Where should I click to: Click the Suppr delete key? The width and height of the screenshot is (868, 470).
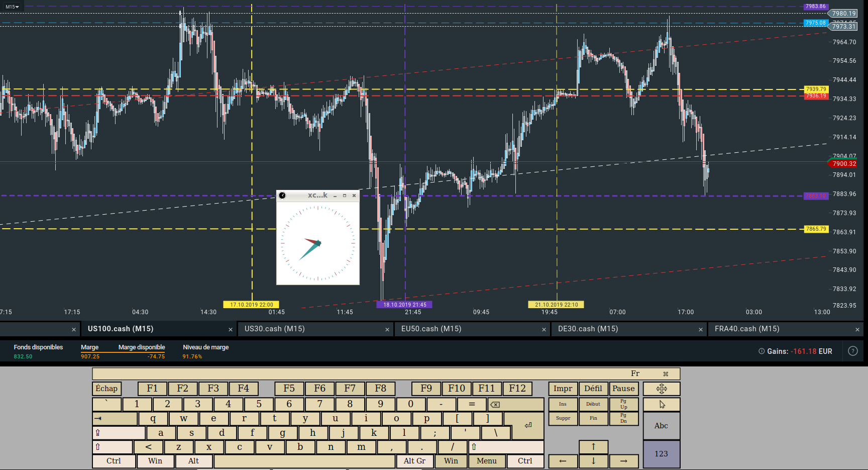[x=563, y=418]
